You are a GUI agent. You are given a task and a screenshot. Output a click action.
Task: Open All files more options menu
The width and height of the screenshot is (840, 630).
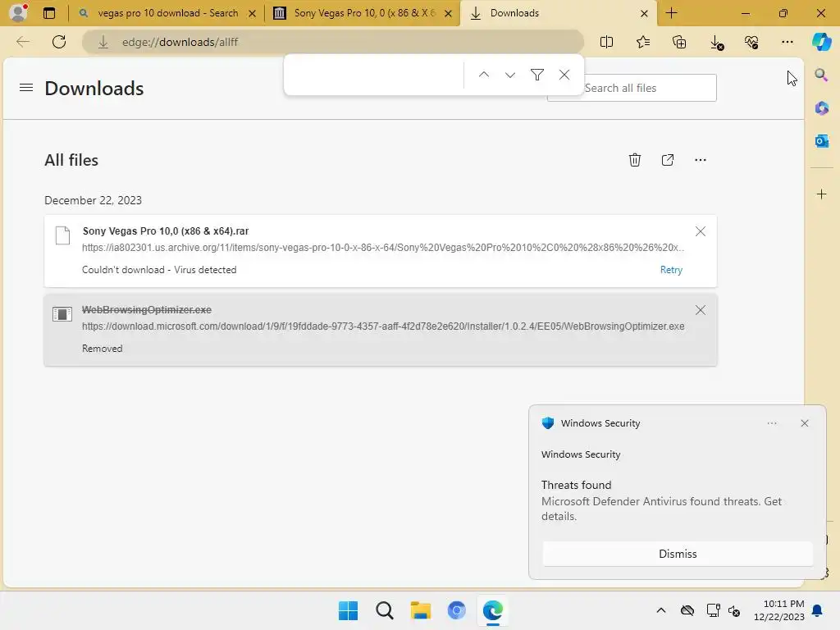click(x=701, y=160)
